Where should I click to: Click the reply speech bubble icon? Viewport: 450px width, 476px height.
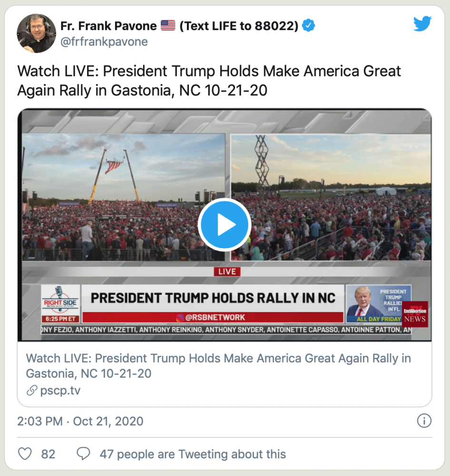pyautogui.click(x=84, y=454)
